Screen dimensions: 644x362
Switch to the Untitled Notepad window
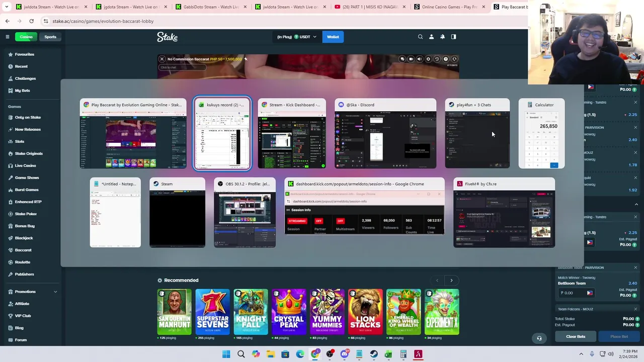click(115, 213)
